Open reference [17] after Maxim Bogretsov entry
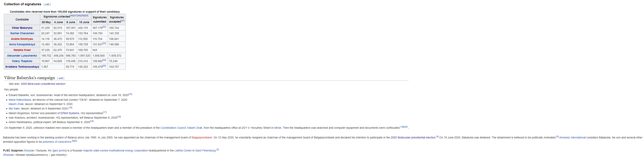This screenshot has height=160, width=644. coord(105,112)
